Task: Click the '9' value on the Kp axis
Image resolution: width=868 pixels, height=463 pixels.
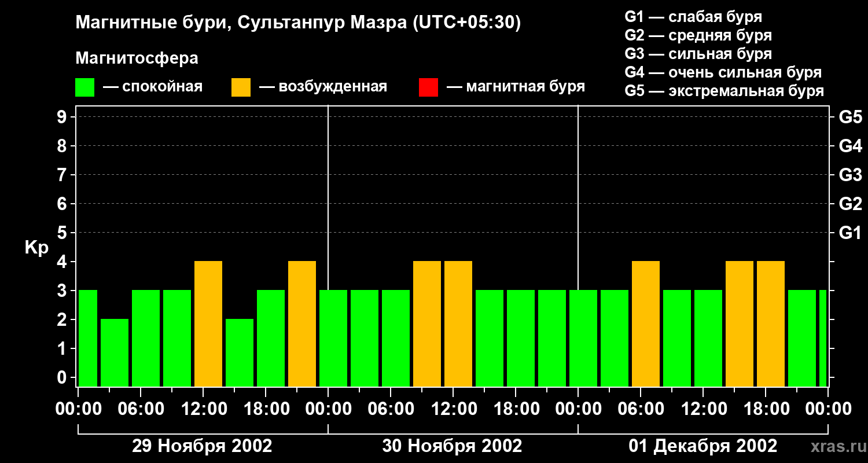Action: coord(63,117)
